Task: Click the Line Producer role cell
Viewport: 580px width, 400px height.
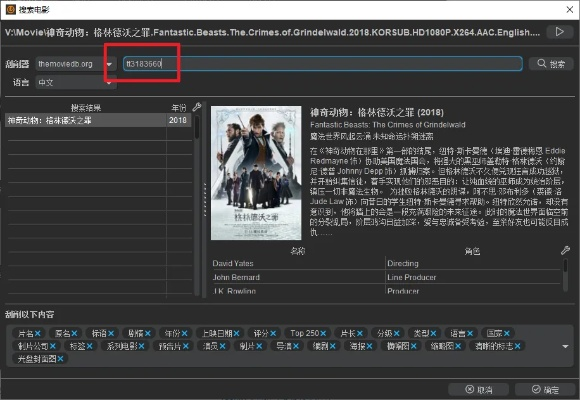Action: point(473,278)
